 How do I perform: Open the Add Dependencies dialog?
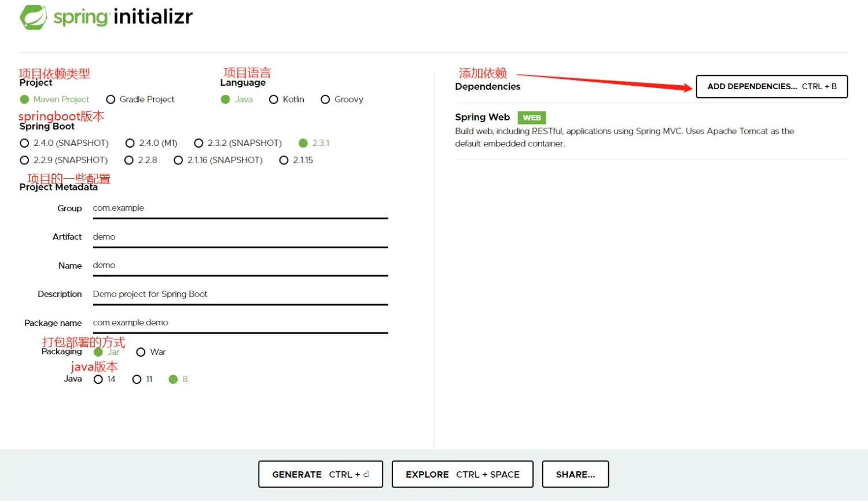coord(771,87)
